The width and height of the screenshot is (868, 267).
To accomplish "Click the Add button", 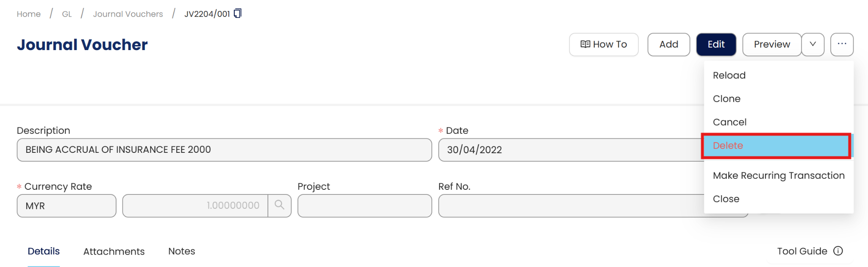I will 668,44.
